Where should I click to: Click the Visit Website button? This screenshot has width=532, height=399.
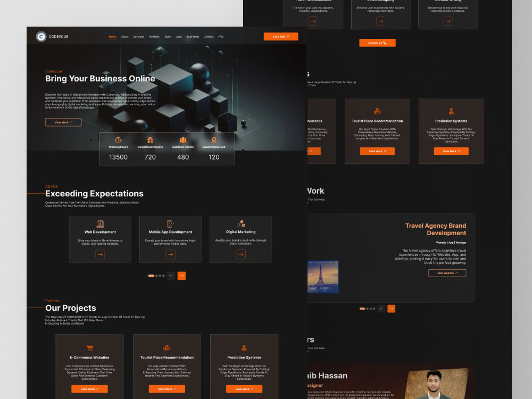pyautogui.click(x=447, y=273)
